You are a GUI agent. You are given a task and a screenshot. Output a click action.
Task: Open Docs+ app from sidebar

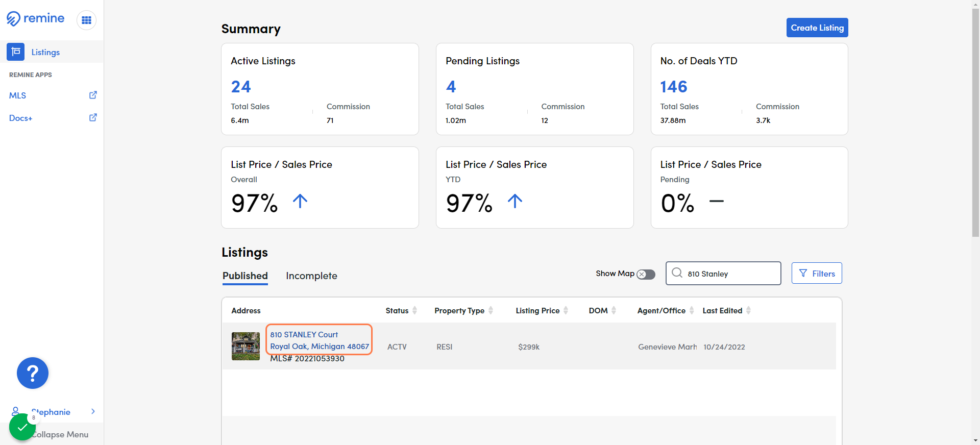(20, 118)
